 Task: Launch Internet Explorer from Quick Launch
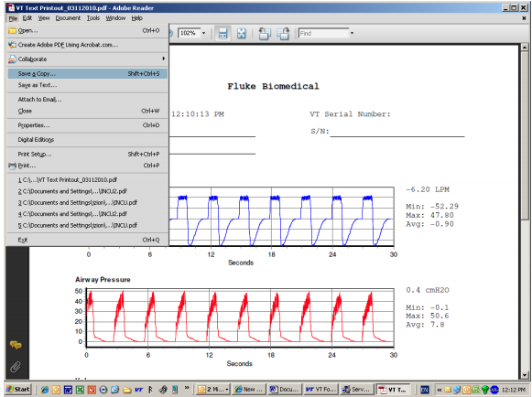[45, 390]
